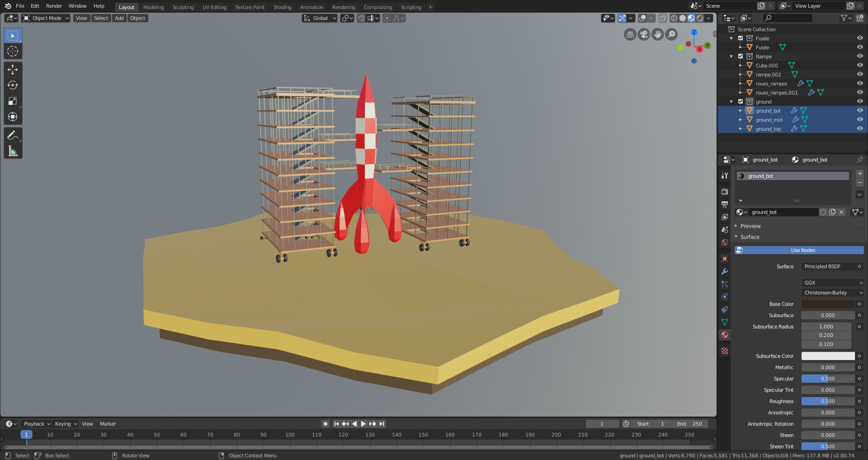This screenshot has height=460, width=868.
Task: Unlink the ground_bot material datablock
Action: pyautogui.click(x=841, y=212)
